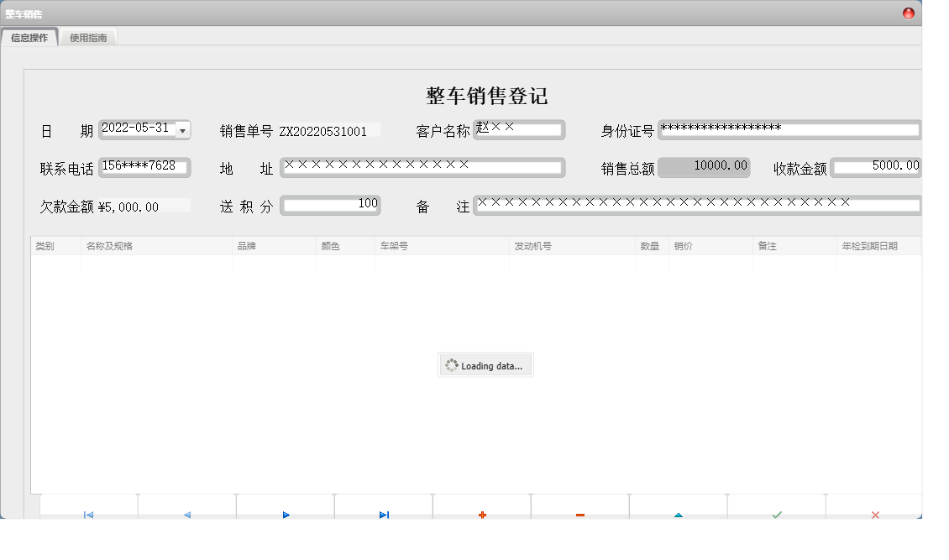Click the 联系电话 field showing 156****7628

pos(144,167)
